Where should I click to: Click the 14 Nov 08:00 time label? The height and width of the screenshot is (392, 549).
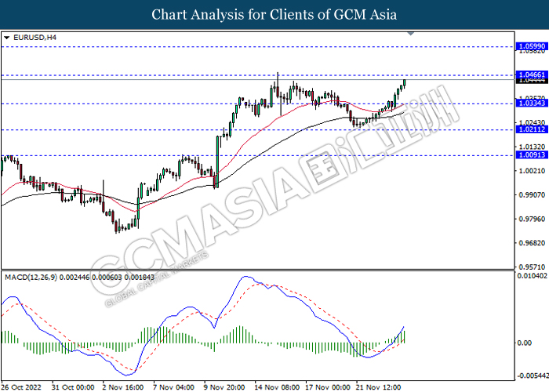[x=277, y=387]
